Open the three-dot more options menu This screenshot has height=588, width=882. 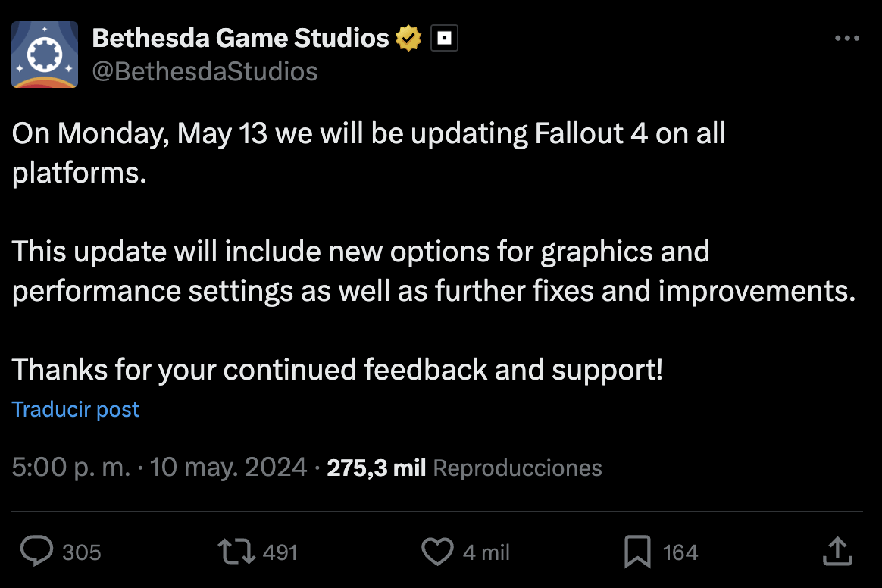[x=847, y=38]
